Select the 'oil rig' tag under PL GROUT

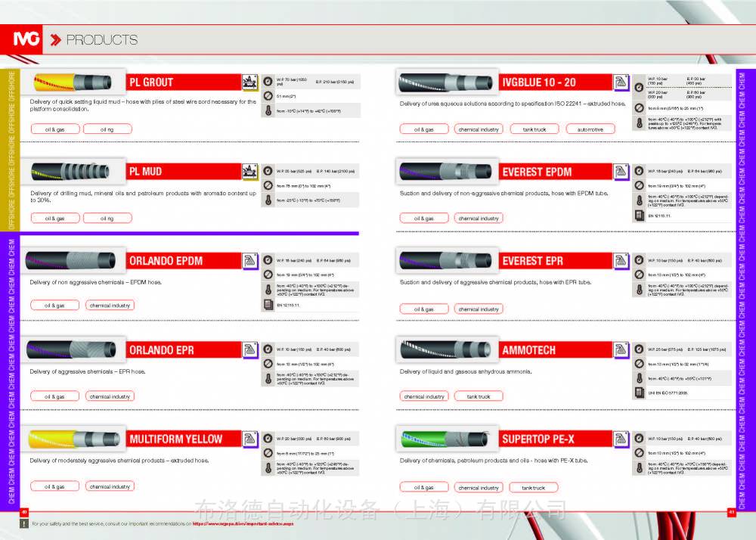point(107,129)
